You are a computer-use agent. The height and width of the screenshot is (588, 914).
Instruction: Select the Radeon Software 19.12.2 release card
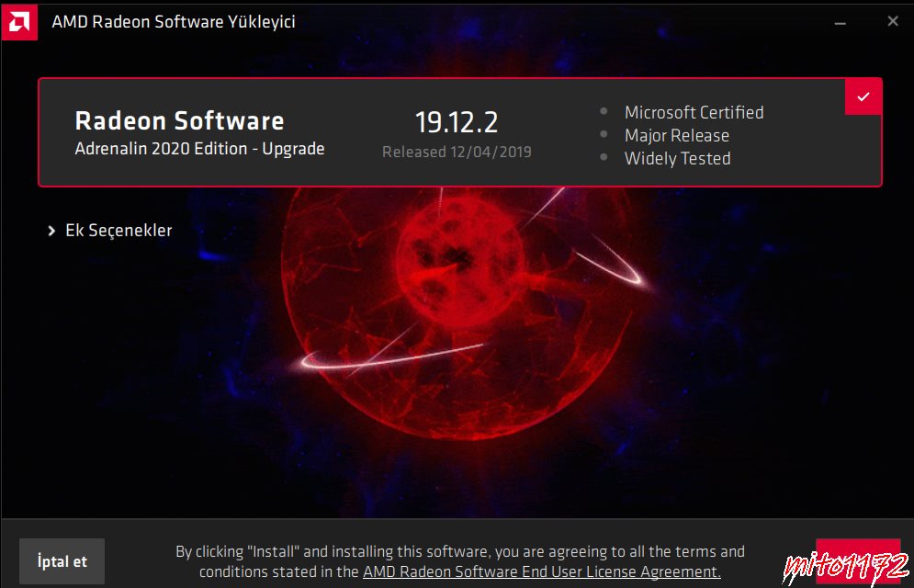460,132
